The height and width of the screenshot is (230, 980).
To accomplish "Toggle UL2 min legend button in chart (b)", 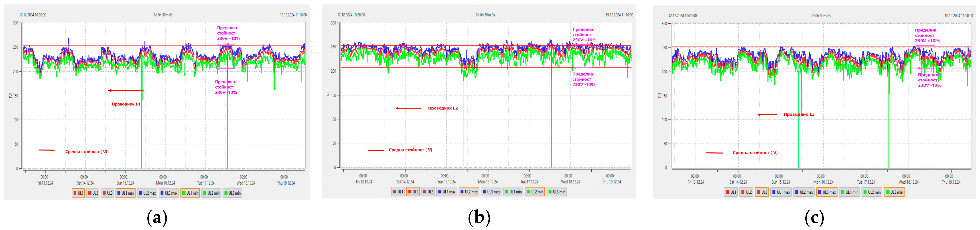I will [535, 192].
